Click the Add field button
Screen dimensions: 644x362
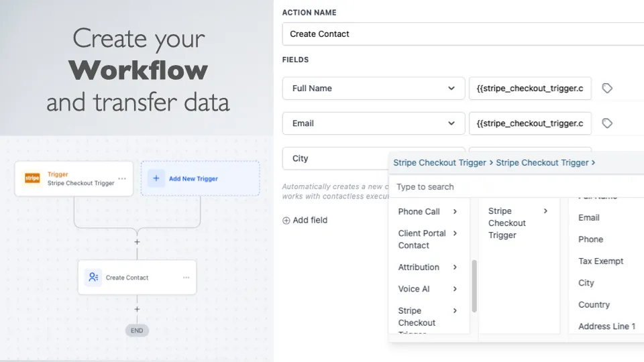coord(305,221)
